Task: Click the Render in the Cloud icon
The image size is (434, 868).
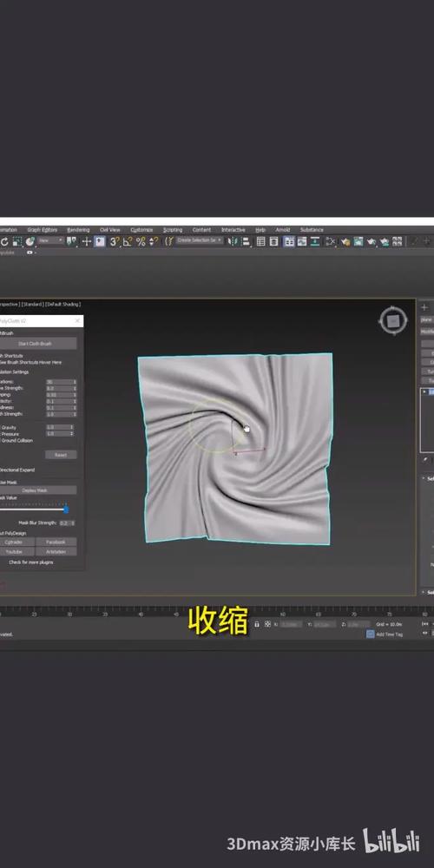Action: (384, 241)
